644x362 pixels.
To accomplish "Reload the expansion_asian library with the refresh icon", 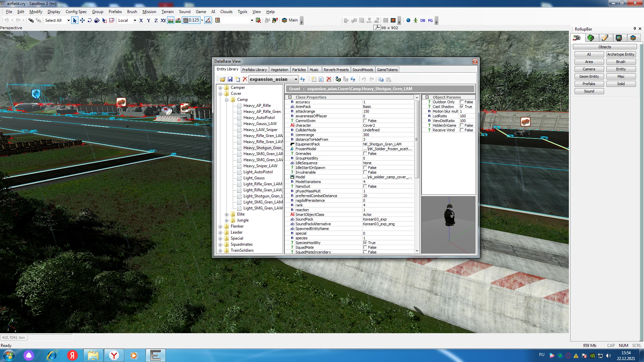I will pos(303,79).
